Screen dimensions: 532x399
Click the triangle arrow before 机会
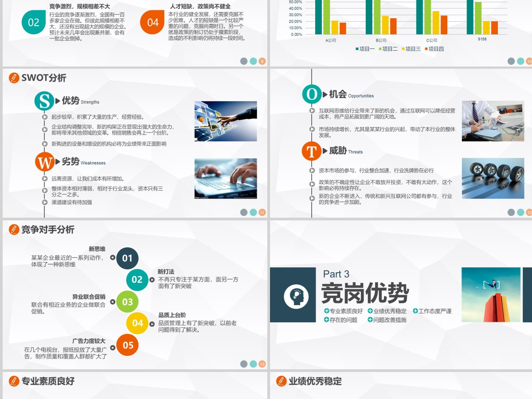tap(325, 94)
